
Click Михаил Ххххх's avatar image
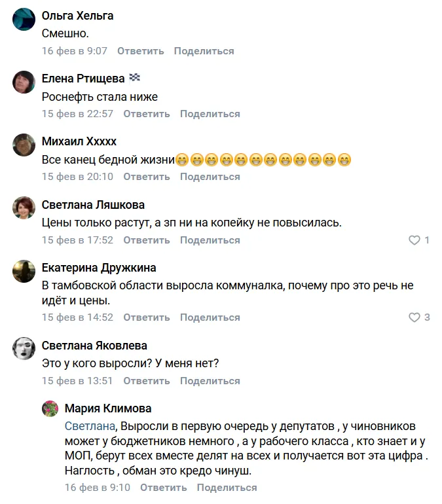24,145
